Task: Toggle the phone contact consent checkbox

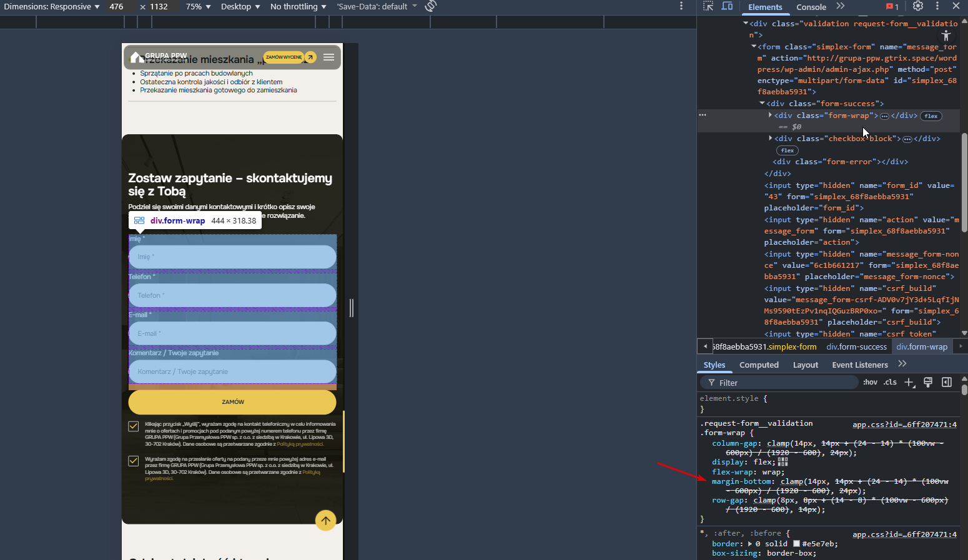Action: click(x=134, y=426)
